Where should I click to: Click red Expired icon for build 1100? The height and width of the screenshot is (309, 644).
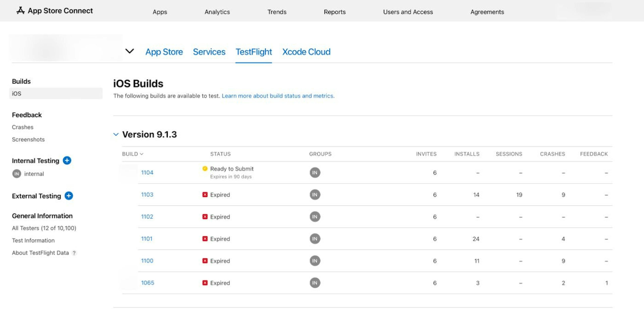click(x=205, y=260)
